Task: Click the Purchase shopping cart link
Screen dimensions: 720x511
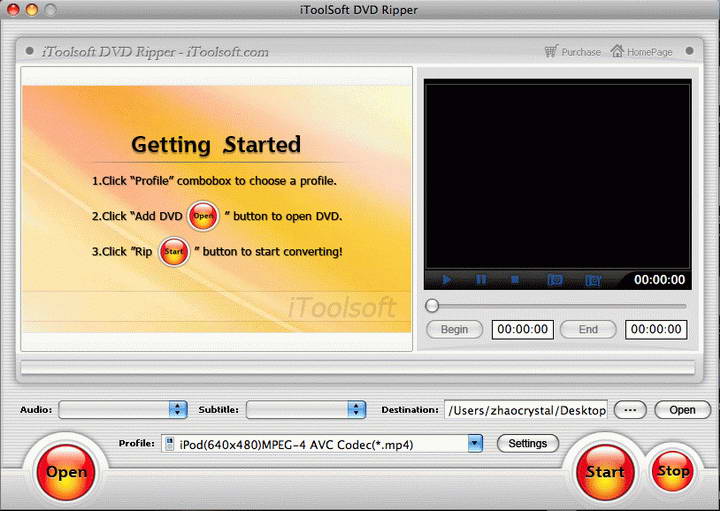Action: tap(573, 51)
